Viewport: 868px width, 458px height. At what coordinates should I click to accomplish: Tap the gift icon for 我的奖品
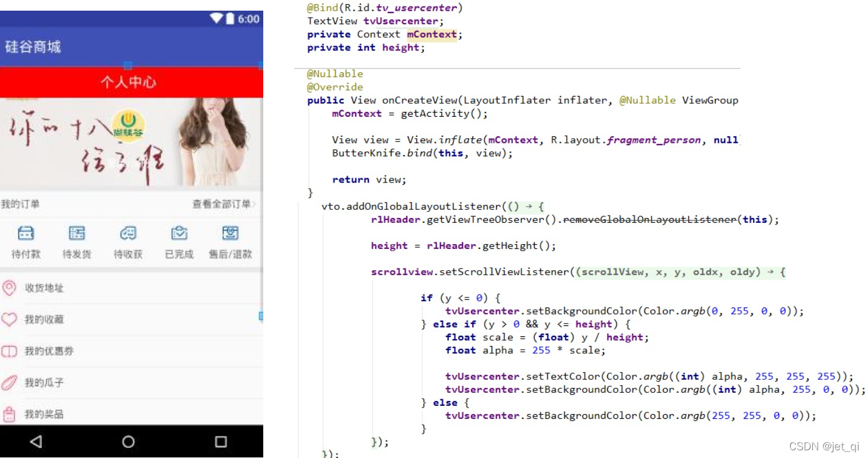[x=9, y=415]
